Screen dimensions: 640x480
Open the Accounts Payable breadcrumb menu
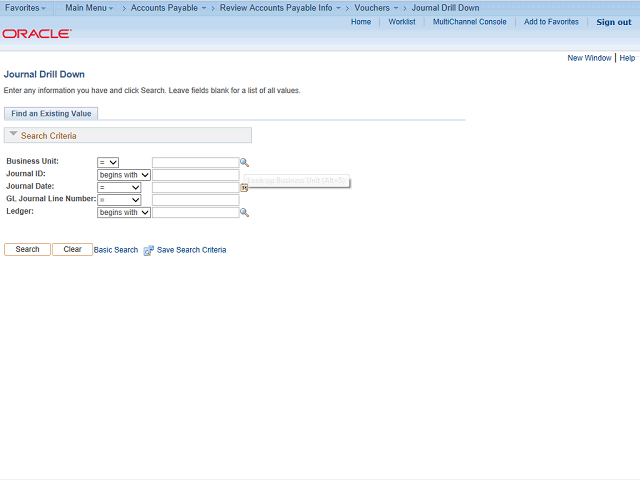(168, 8)
